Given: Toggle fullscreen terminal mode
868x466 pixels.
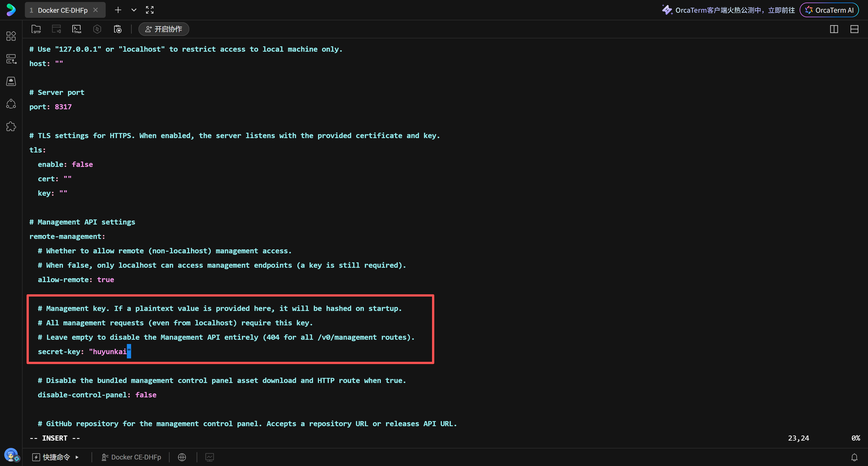Looking at the screenshot, I should coord(149,10).
